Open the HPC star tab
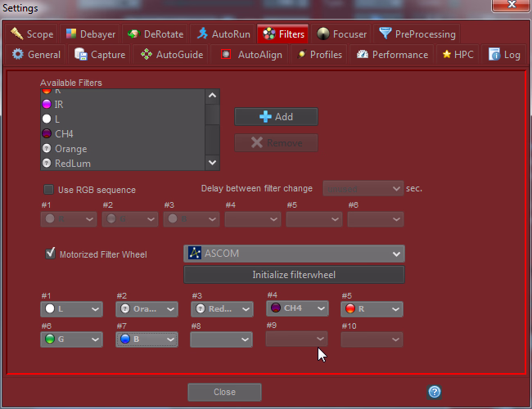This screenshot has height=409, width=532. [x=458, y=55]
